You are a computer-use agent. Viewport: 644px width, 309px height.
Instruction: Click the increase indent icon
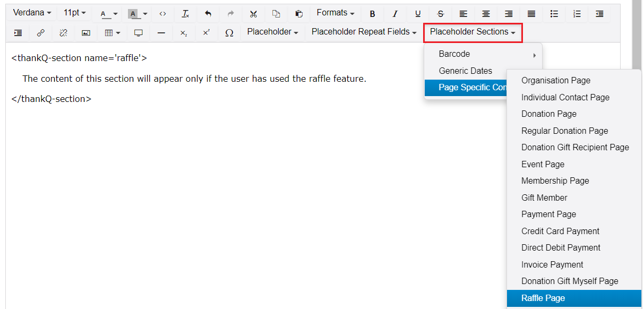18,33
